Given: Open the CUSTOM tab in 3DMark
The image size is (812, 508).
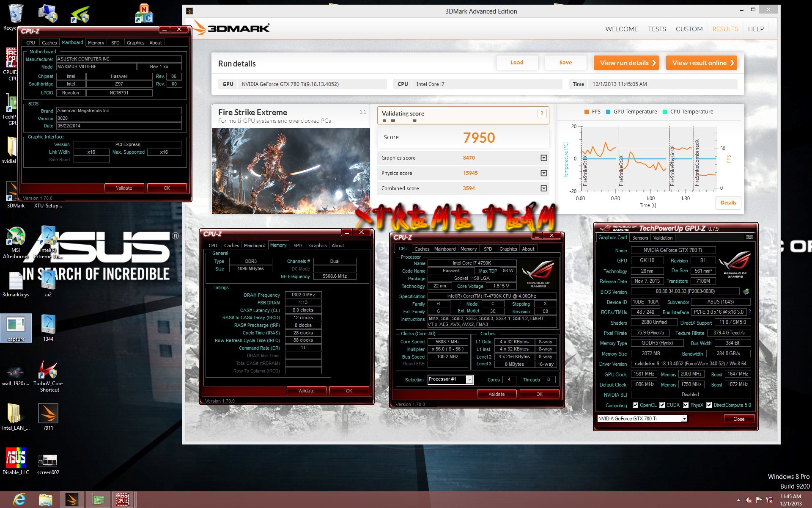Looking at the screenshot, I should (x=689, y=29).
